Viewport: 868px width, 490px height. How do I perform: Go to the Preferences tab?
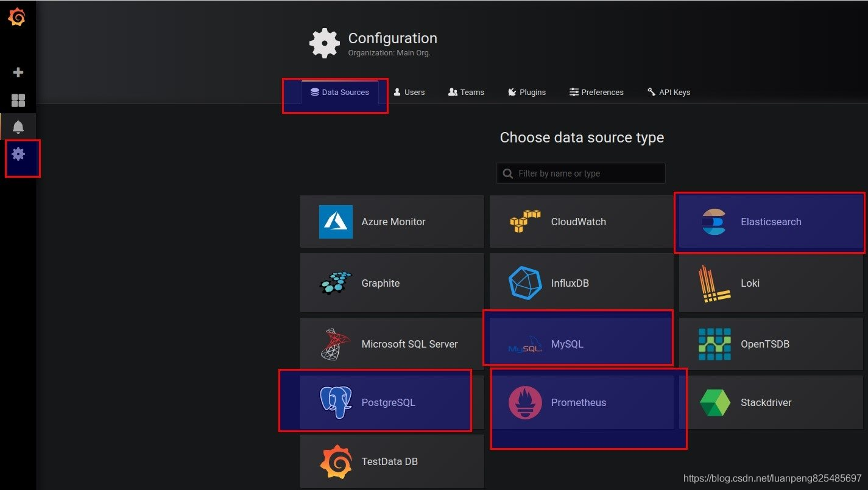(x=596, y=93)
